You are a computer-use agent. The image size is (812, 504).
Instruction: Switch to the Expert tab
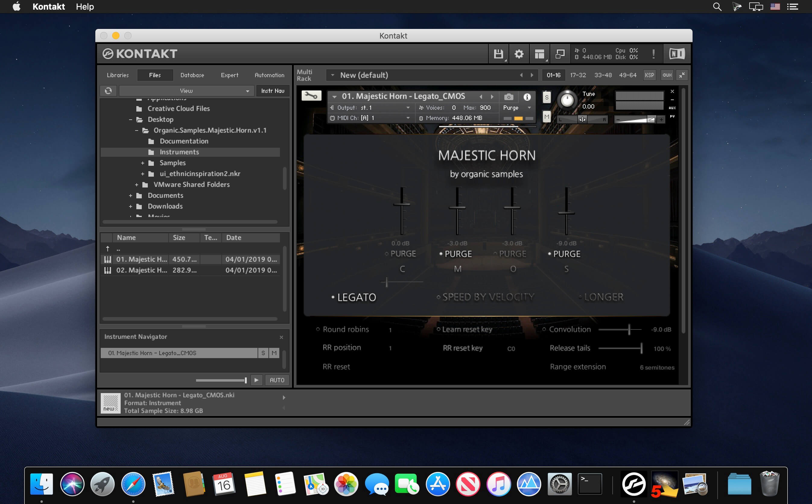pos(230,75)
